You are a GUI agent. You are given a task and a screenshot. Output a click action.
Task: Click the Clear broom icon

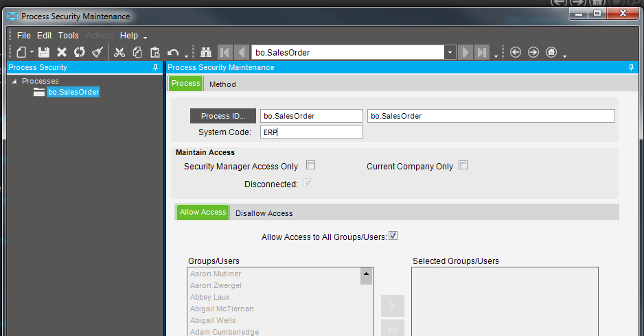coord(97,53)
